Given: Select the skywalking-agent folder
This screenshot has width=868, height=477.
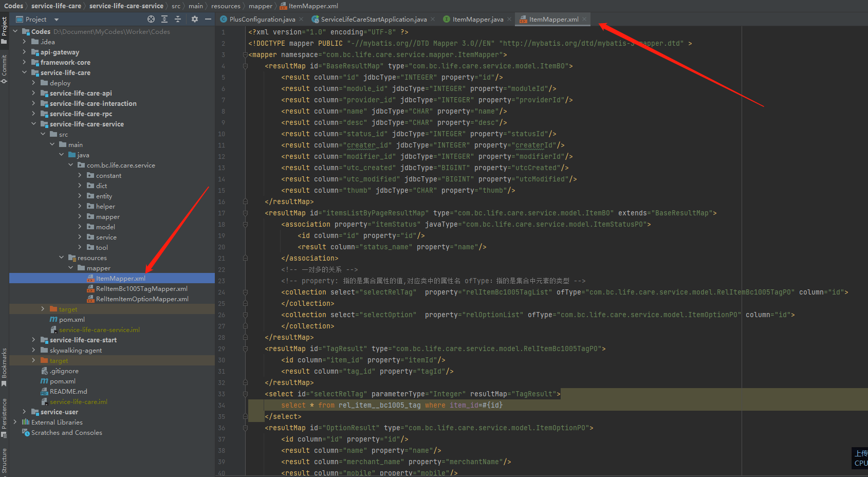Looking at the screenshot, I should click(x=76, y=350).
